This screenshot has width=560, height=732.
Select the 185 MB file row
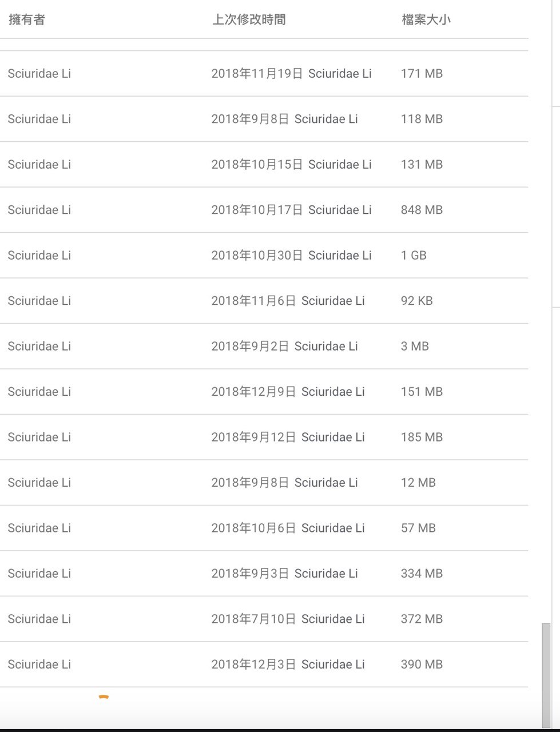pyautogui.click(x=264, y=437)
